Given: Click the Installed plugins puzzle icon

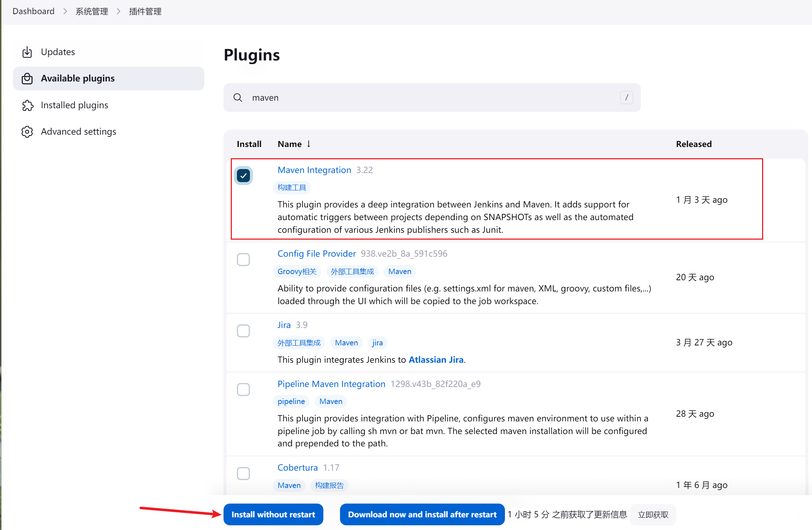Looking at the screenshot, I should 27,105.
